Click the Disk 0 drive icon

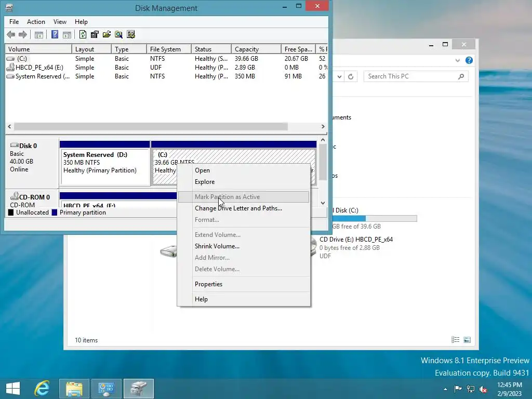coord(14,145)
